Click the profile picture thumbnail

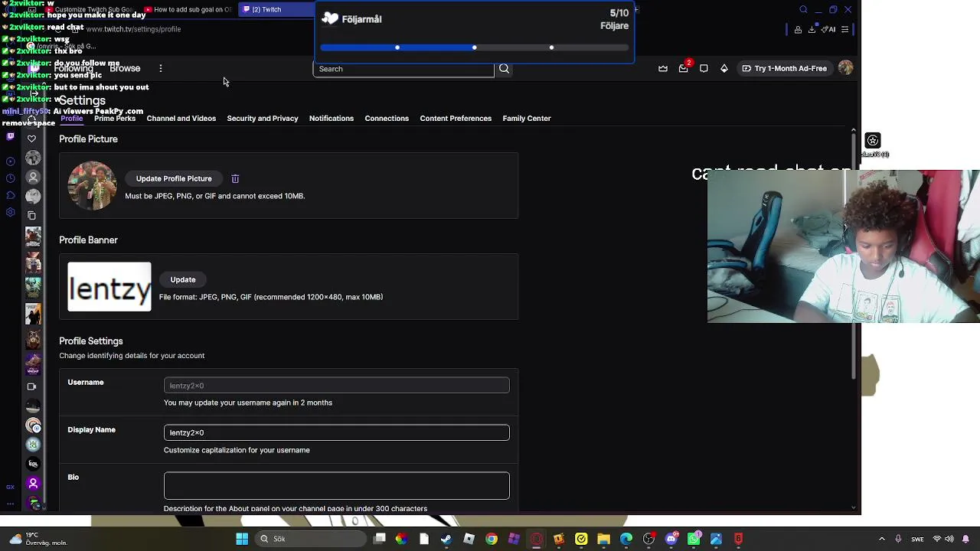[x=92, y=185]
